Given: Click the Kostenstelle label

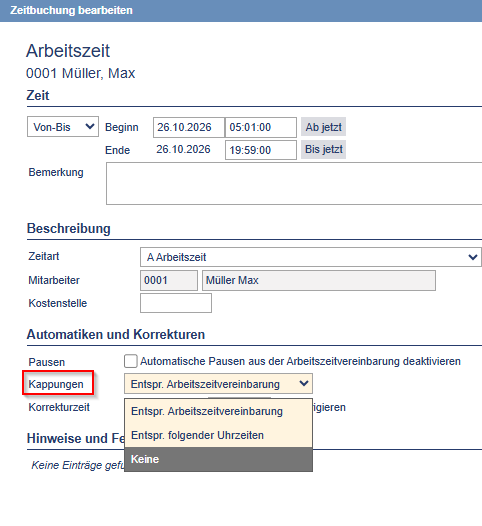Looking at the screenshot, I should (58, 303).
